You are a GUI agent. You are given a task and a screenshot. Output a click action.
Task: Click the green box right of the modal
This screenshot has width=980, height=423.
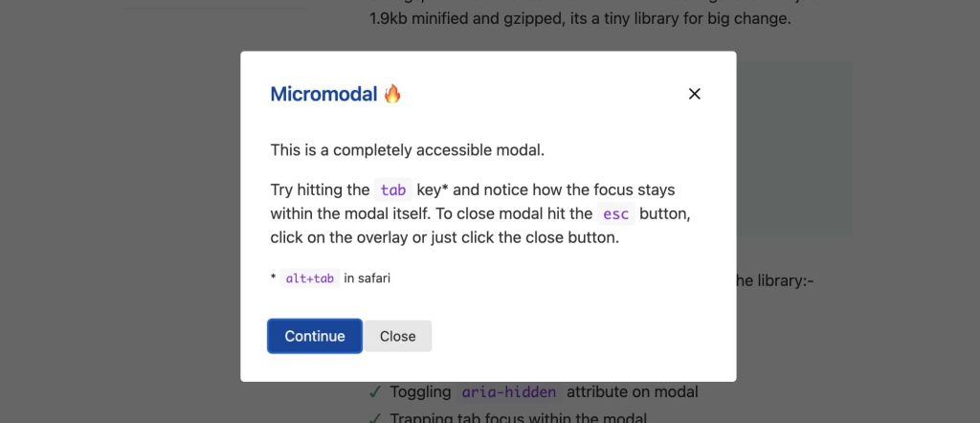tap(793, 144)
